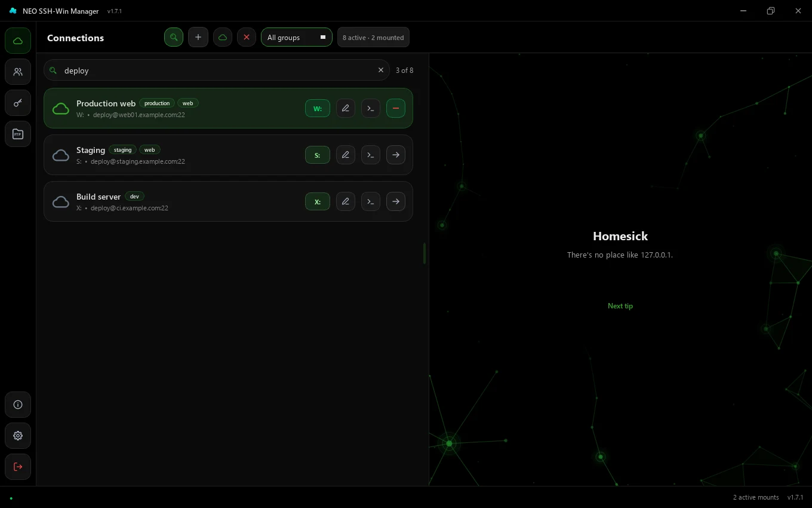Click the cloud mount-all toolbar button
The width and height of the screenshot is (812, 508).
pyautogui.click(x=223, y=37)
